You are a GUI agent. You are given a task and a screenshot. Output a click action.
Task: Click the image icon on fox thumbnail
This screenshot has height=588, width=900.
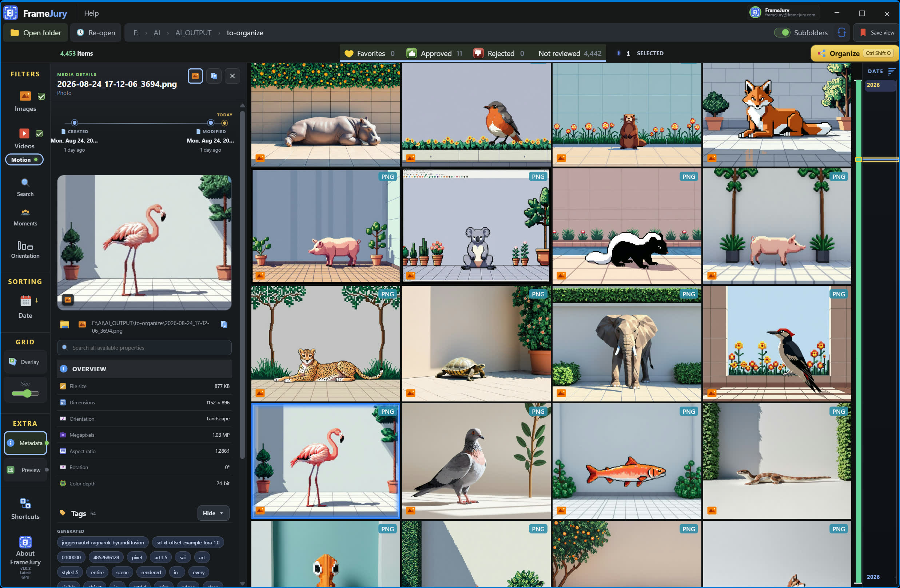pyautogui.click(x=712, y=158)
